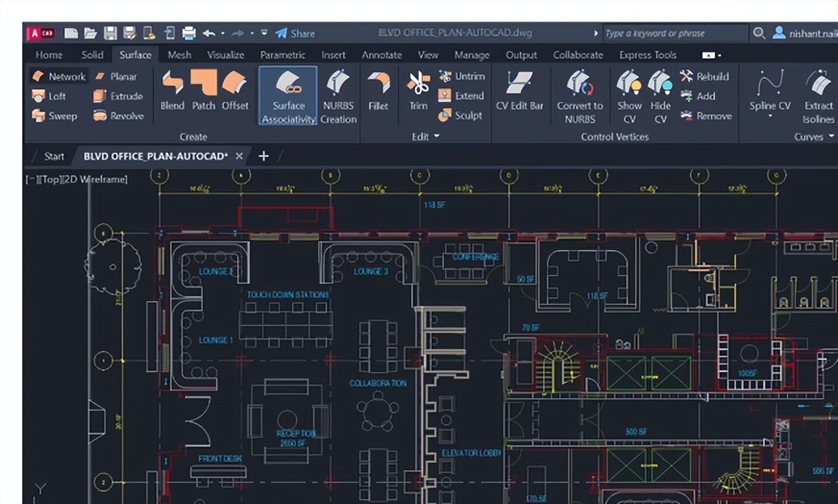This screenshot has width=838, height=504.
Task: Activate the surface Trim tool
Action: 418,91
